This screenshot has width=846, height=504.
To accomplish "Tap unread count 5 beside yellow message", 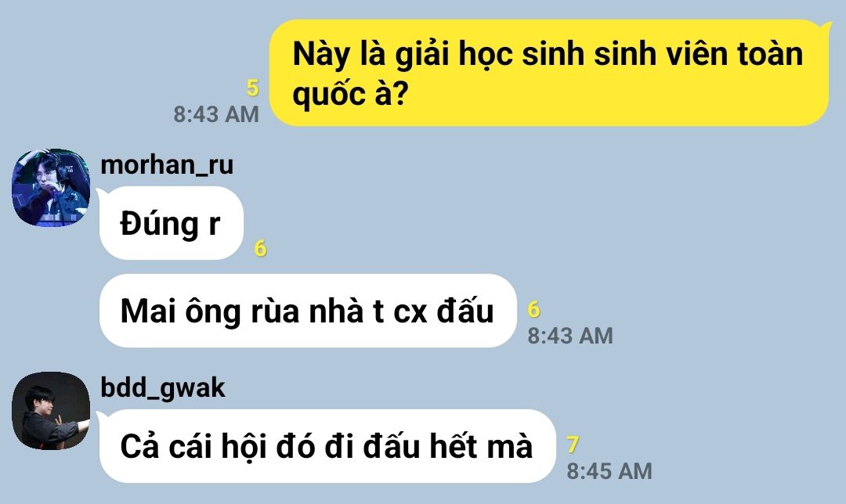I will tap(252, 88).
